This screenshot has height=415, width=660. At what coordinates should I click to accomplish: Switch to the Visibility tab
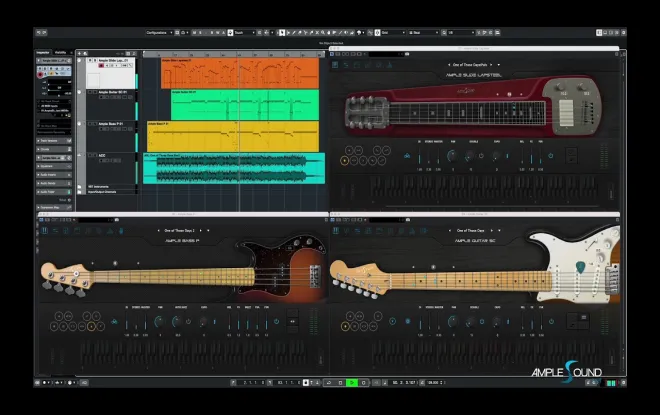pos(61,53)
